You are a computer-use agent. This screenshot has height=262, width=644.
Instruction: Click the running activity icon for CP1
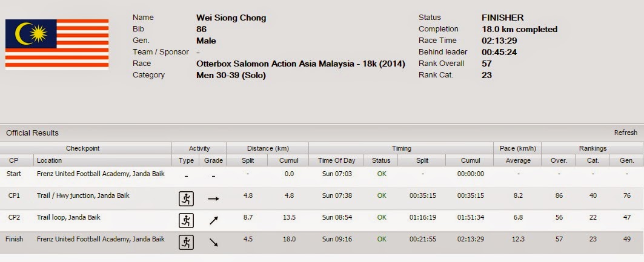coord(186,199)
